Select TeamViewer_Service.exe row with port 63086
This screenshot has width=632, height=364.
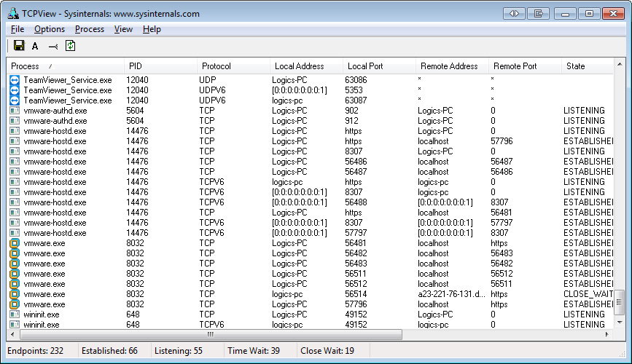tap(311, 80)
